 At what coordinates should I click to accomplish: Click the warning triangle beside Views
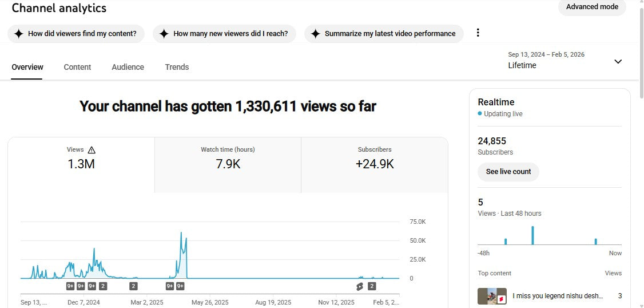click(x=92, y=150)
